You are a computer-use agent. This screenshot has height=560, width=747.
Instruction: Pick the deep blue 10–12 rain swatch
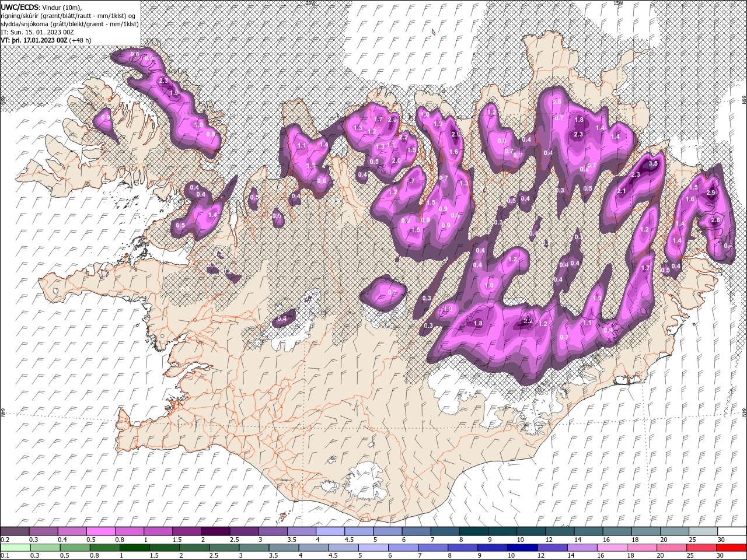[x=522, y=548]
